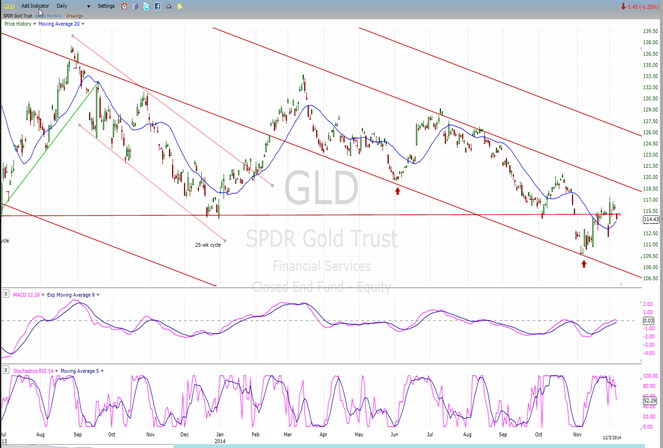The width and height of the screenshot is (663, 448).
Task: Click the purple book icon
Action: click(x=135, y=6)
